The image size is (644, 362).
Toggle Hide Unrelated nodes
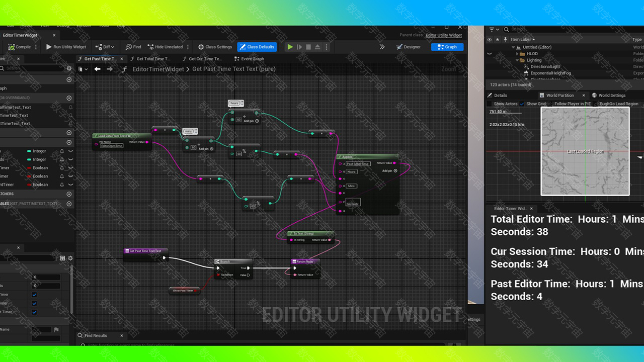coord(165,47)
